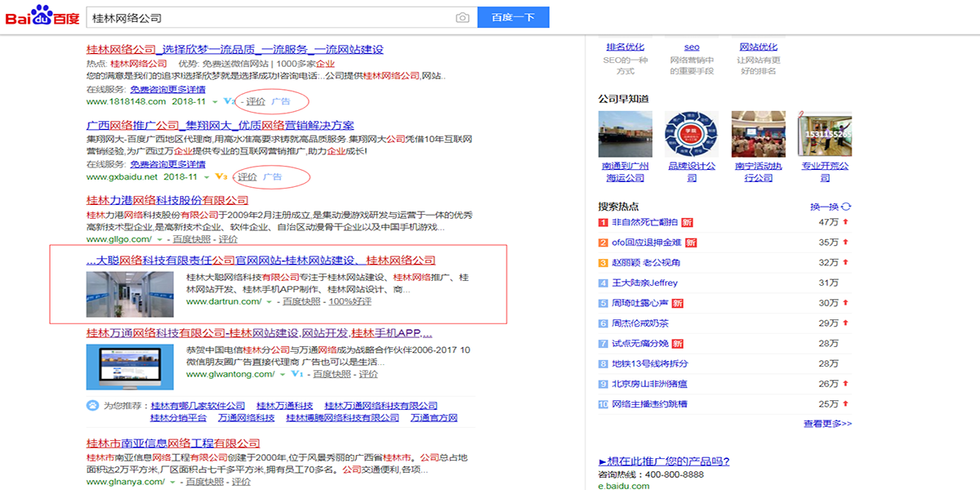Screen dimensions: 980x490
Task: Expand dropdown arrow after www.glwantong.com
Action: coord(283,374)
